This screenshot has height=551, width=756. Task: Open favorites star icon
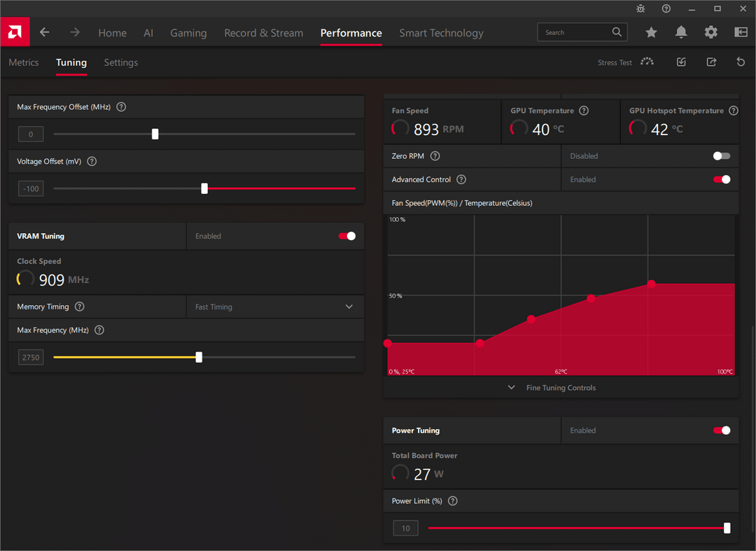pos(651,32)
